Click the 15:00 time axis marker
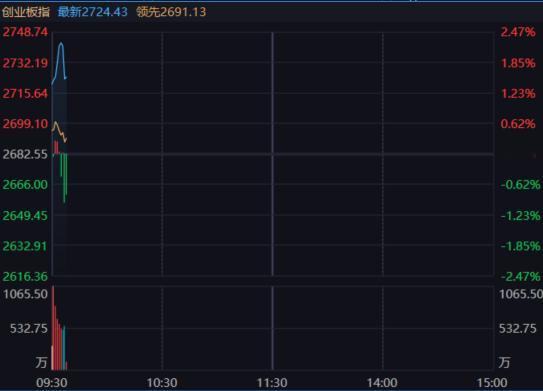 pyautogui.click(x=492, y=383)
